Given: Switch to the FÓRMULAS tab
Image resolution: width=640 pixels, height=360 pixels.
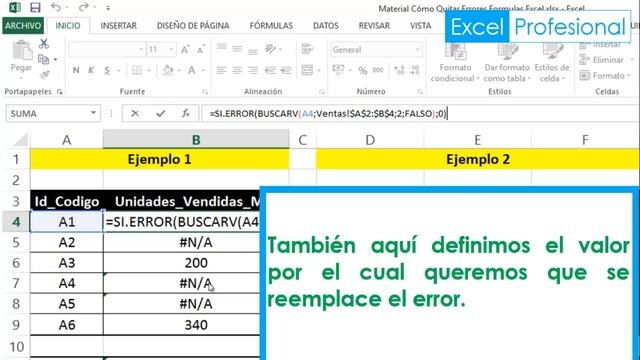Looking at the screenshot, I should pyautogui.click(x=271, y=25).
